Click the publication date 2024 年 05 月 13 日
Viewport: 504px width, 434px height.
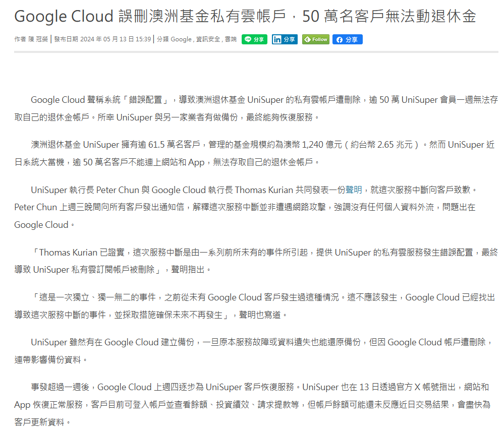point(107,39)
